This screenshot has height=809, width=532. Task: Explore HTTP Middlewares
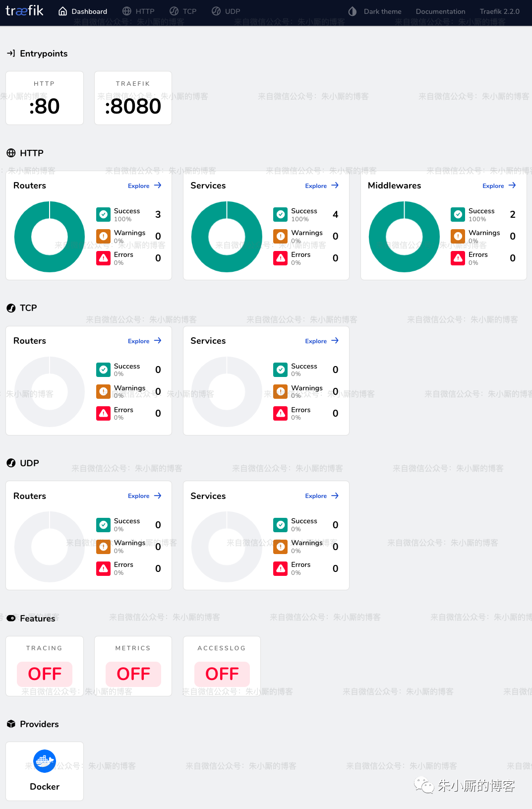(x=499, y=186)
